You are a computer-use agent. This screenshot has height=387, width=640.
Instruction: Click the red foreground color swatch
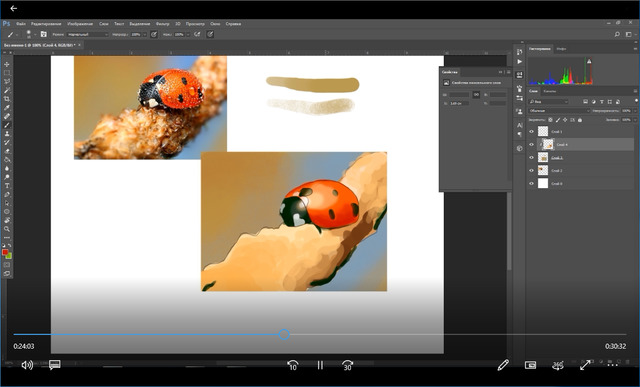pos(5,252)
